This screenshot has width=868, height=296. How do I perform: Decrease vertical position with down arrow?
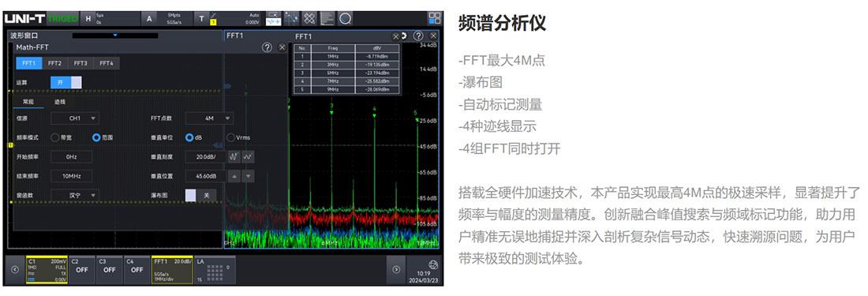pos(248,176)
